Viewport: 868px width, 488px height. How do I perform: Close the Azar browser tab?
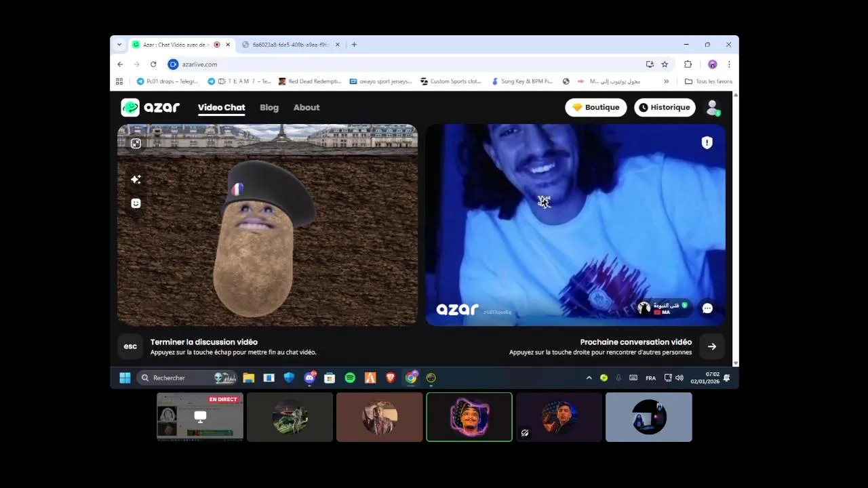click(228, 45)
